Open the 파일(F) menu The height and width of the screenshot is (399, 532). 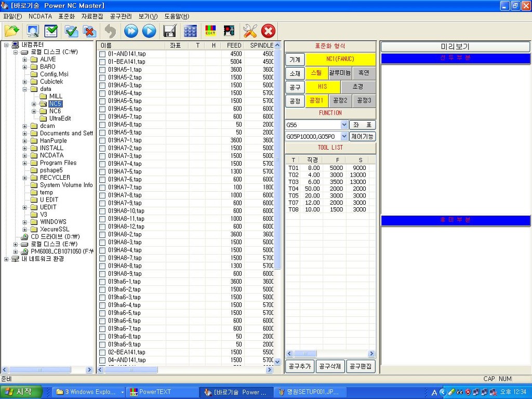pos(12,16)
